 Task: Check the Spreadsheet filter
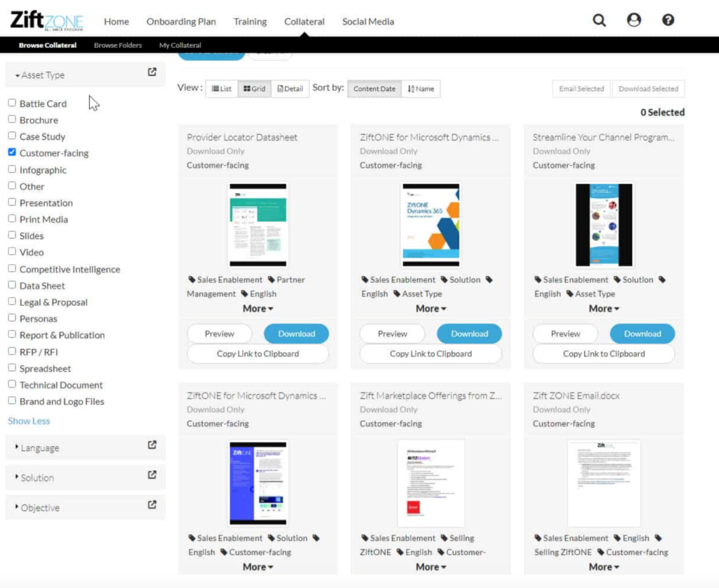(12, 368)
